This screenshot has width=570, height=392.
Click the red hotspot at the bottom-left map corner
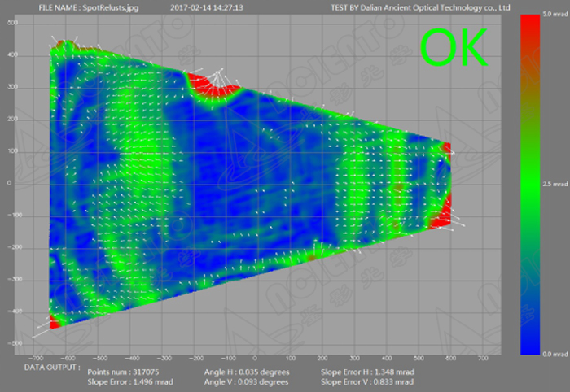pos(54,323)
